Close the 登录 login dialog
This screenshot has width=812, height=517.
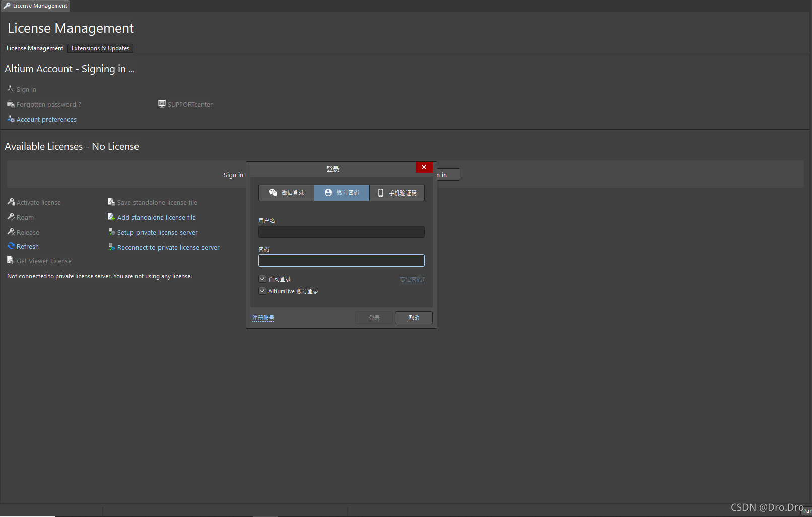pyautogui.click(x=424, y=167)
